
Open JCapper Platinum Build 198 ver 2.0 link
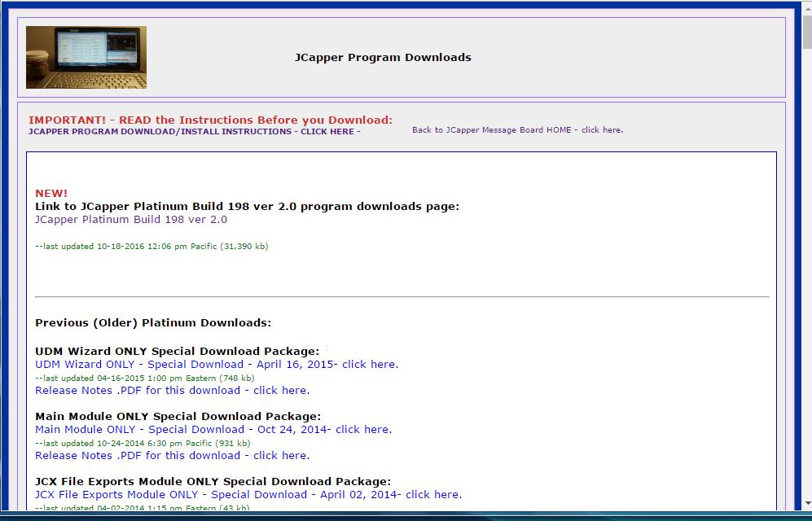(131, 219)
